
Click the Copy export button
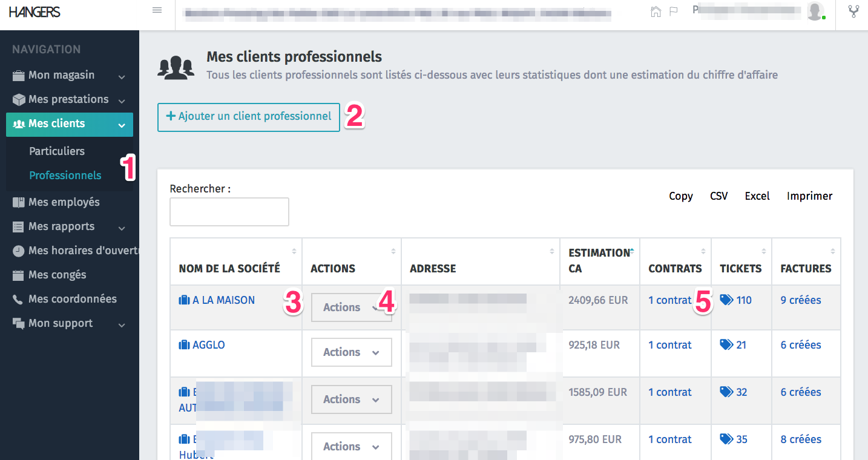click(x=681, y=196)
